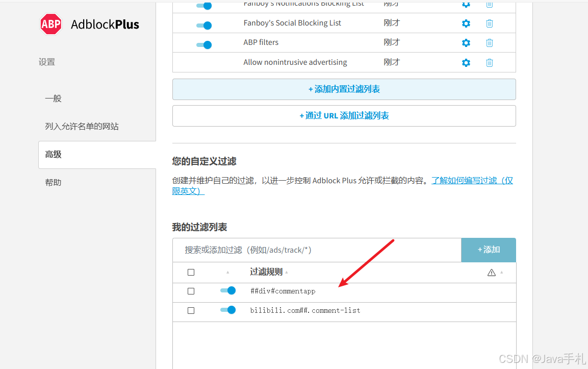This screenshot has width=588, height=369.
Task: Check the select-all filters checkbox
Action: coord(191,272)
